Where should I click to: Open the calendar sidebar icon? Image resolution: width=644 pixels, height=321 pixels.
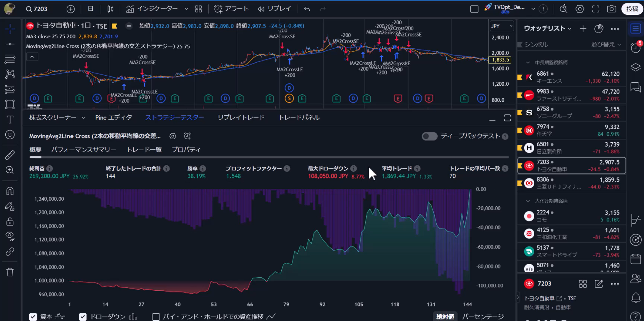(636, 259)
